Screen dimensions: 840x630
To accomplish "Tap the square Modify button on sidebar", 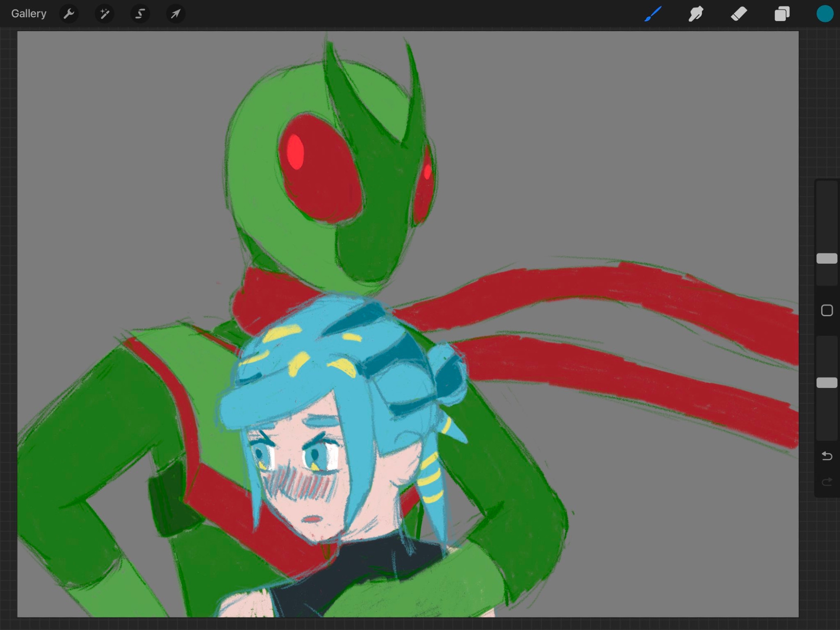I will click(827, 311).
